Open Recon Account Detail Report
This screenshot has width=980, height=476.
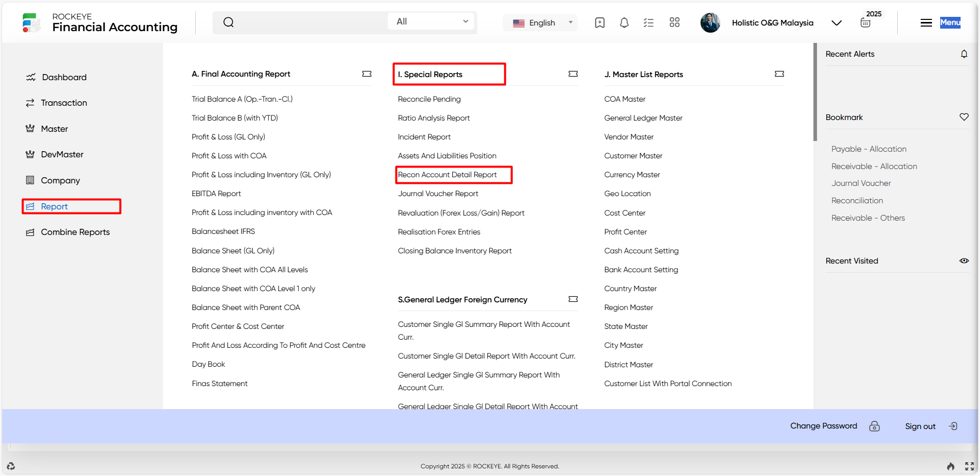coord(447,175)
